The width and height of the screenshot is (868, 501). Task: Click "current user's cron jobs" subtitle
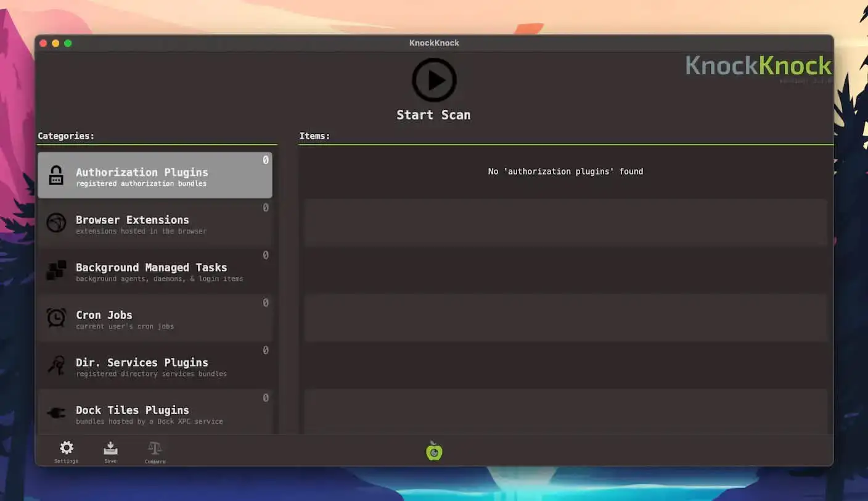[x=125, y=326]
